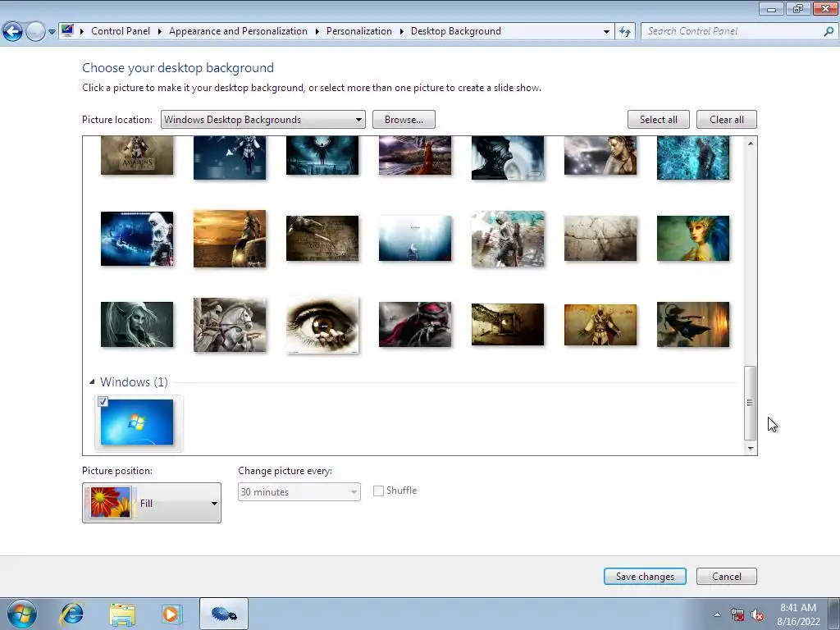The width and height of the screenshot is (840, 630).
Task: Click the Personalization taskbar button
Action: coord(223,614)
